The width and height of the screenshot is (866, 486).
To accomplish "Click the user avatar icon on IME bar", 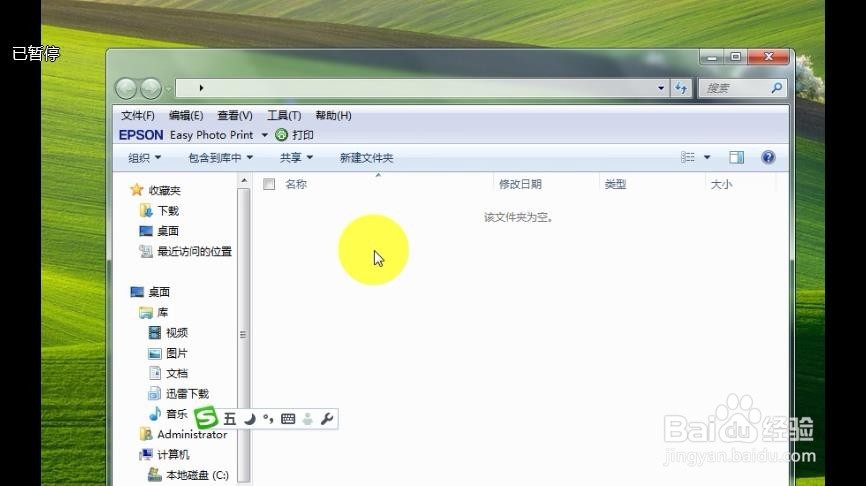I will pyautogui.click(x=308, y=419).
